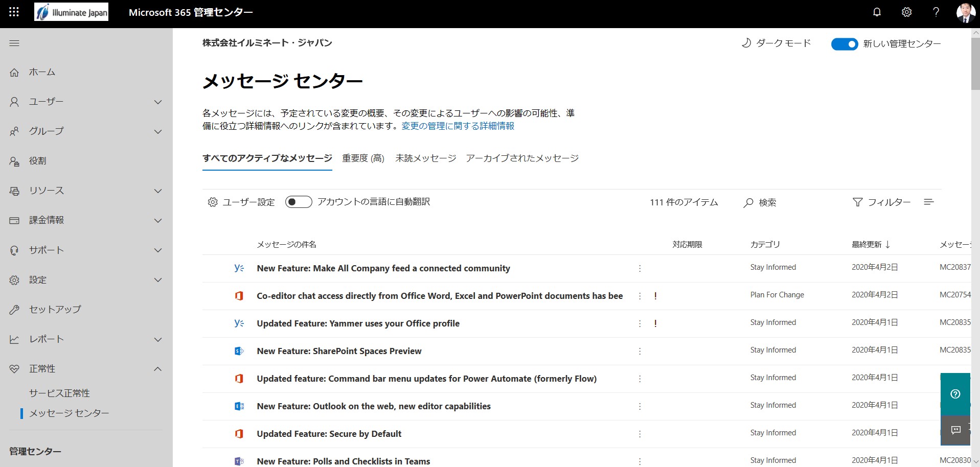The width and height of the screenshot is (980, 467).
Task: Open Outlook on the web editor message
Action: tap(374, 406)
